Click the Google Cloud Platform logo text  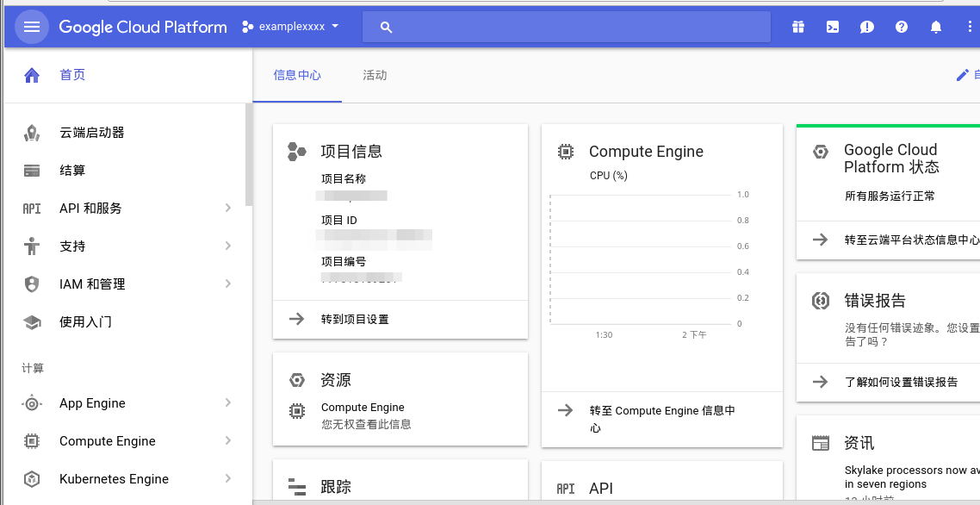pyautogui.click(x=143, y=27)
